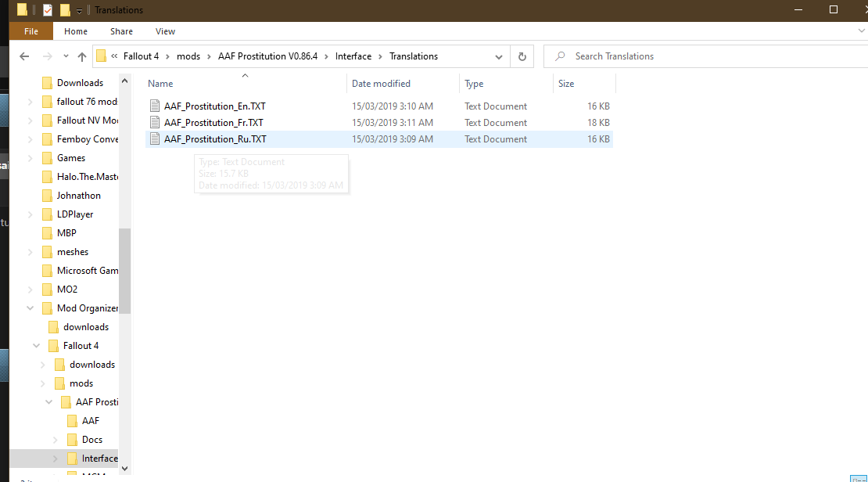Open the address bar history dropdown

pyautogui.click(x=498, y=56)
